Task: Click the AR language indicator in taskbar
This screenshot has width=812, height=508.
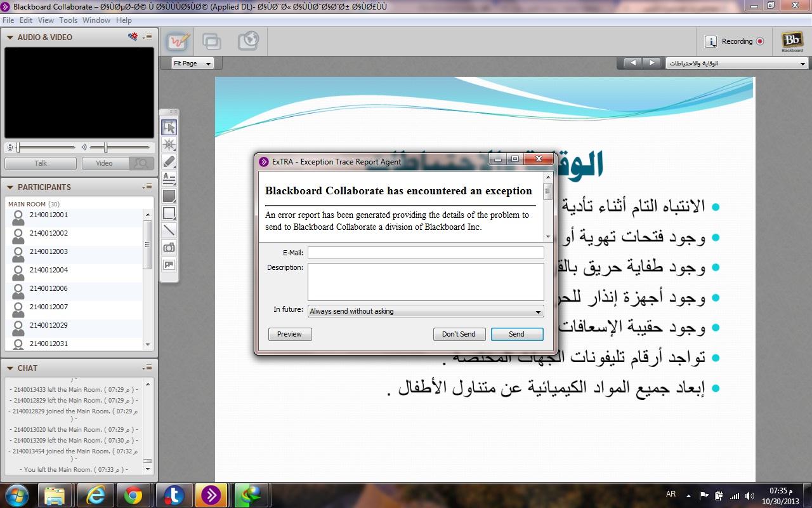Action: tap(671, 494)
